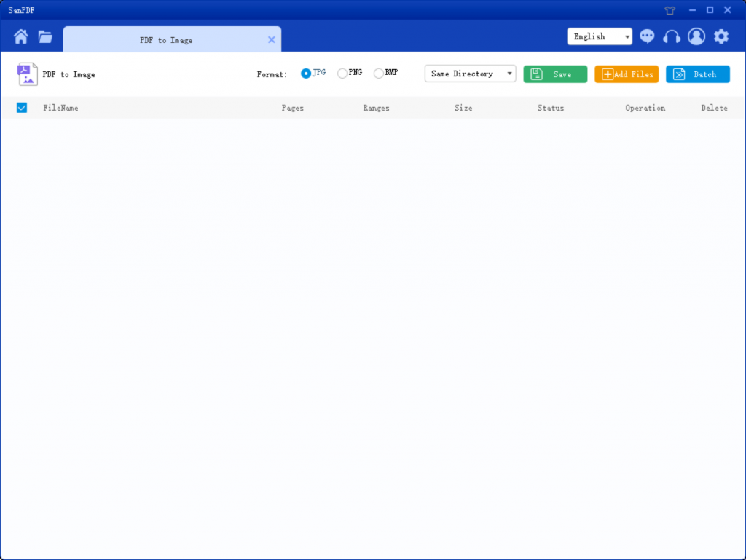Close the PDF to Image tab
The height and width of the screenshot is (560, 746).
pyautogui.click(x=272, y=40)
